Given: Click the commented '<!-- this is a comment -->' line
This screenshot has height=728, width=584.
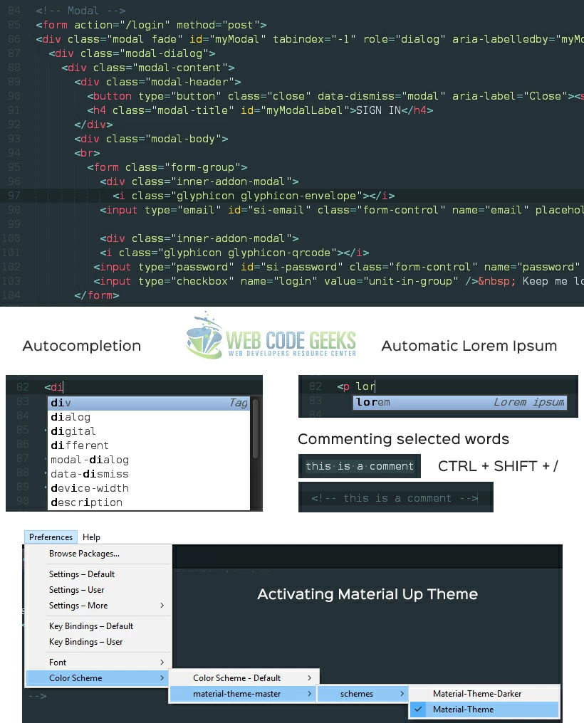Looking at the screenshot, I should click(x=395, y=498).
